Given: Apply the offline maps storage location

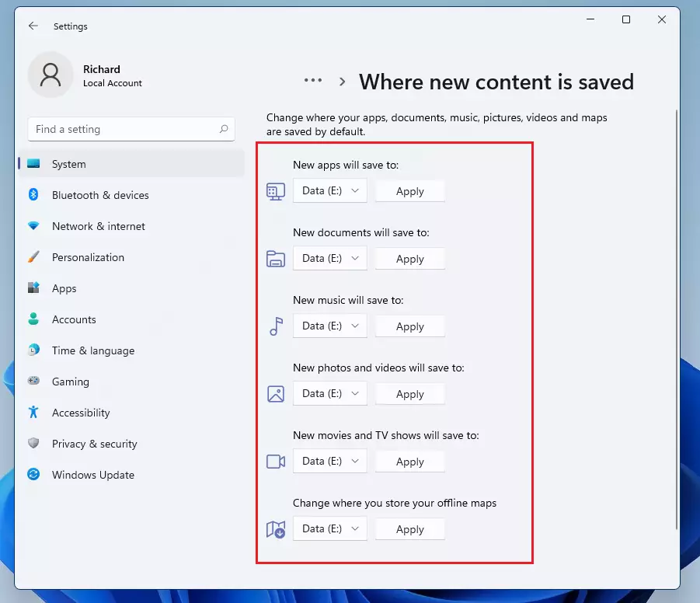Looking at the screenshot, I should coord(409,529).
